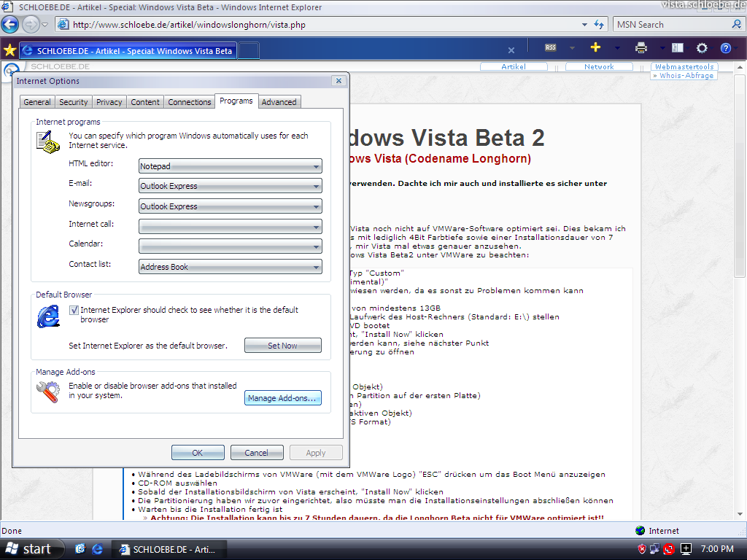Click the red round tray icon

tap(669, 549)
